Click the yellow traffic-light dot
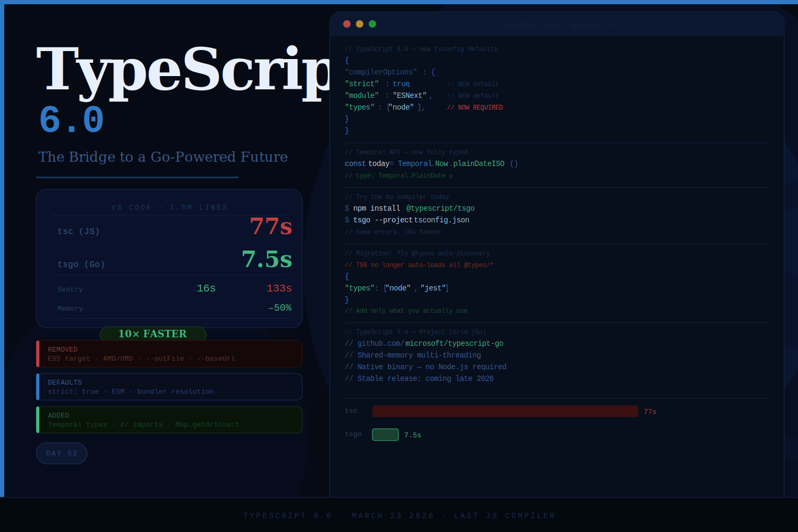The image size is (798, 532). click(360, 24)
